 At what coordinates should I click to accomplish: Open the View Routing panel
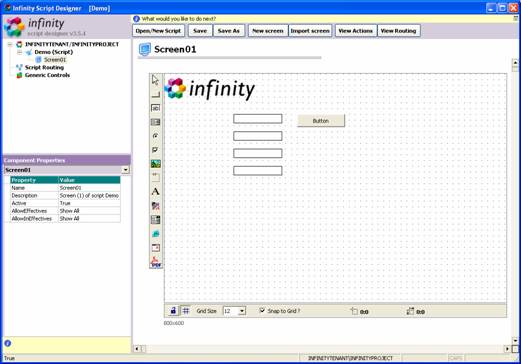[399, 31]
